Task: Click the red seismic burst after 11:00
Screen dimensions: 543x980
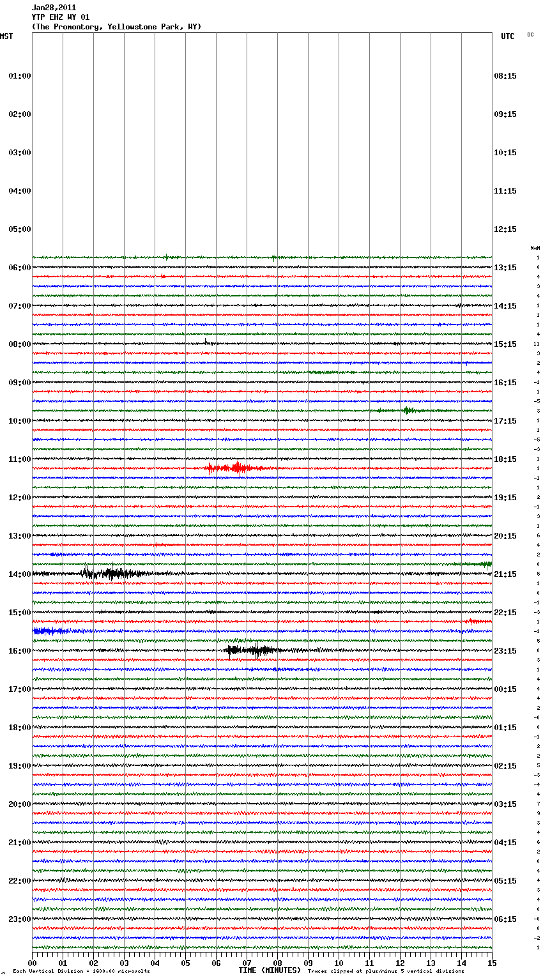Action: pyautogui.click(x=235, y=468)
